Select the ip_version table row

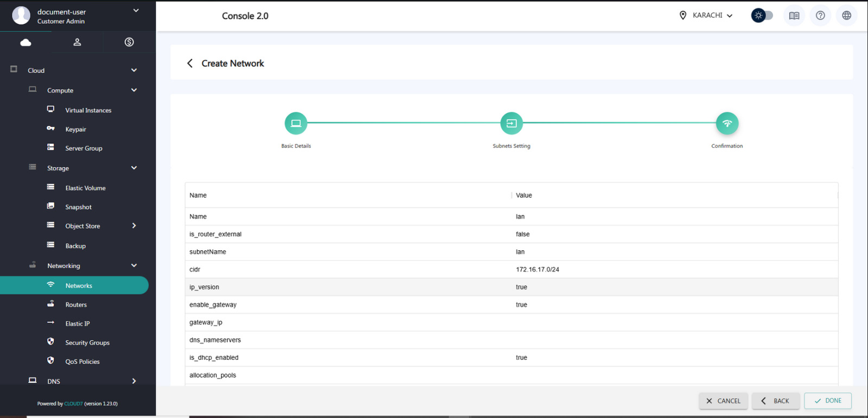[x=511, y=287]
